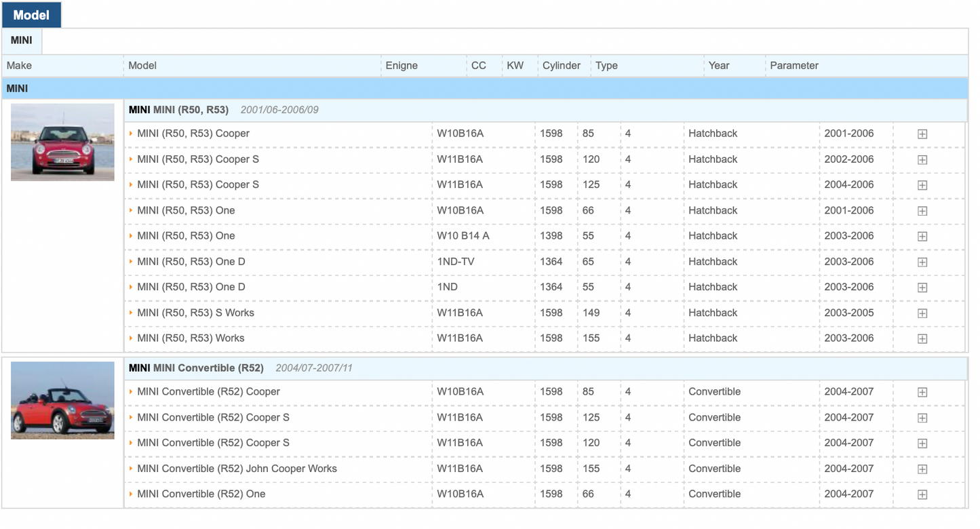This screenshot has width=980, height=529.
Task: Open the MINI (R50, R53) Cooper link
Action: point(193,134)
